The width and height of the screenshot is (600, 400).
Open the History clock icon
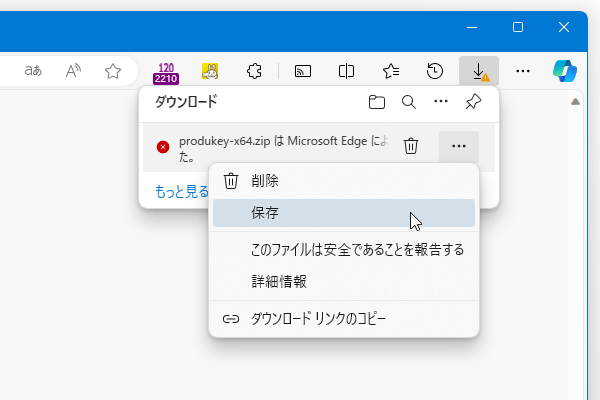coord(435,71)
